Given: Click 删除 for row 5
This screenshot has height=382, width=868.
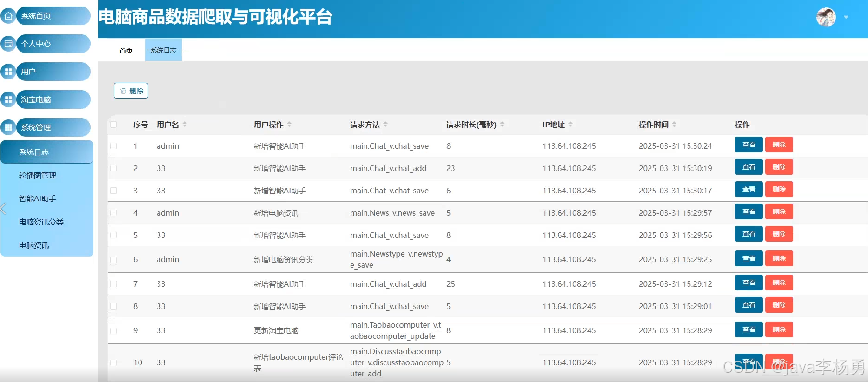Looking at the screenshot, I should (779, 234).
